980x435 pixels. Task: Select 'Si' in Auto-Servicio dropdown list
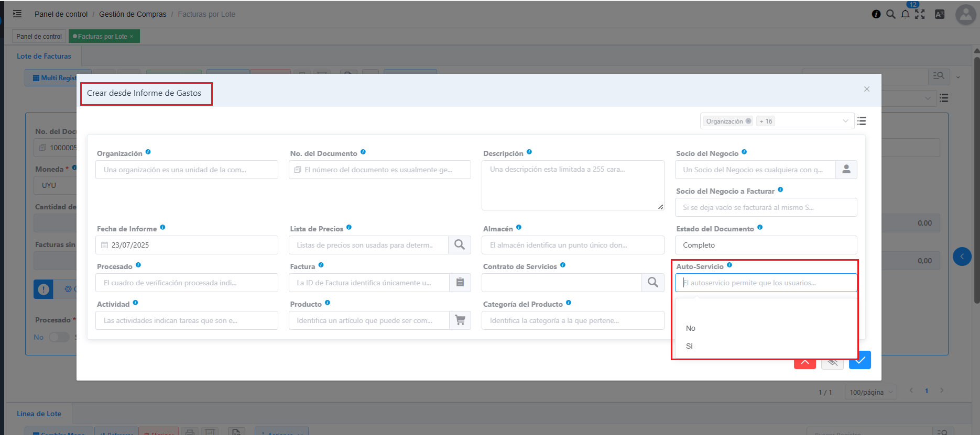click(x=690, y=346)
